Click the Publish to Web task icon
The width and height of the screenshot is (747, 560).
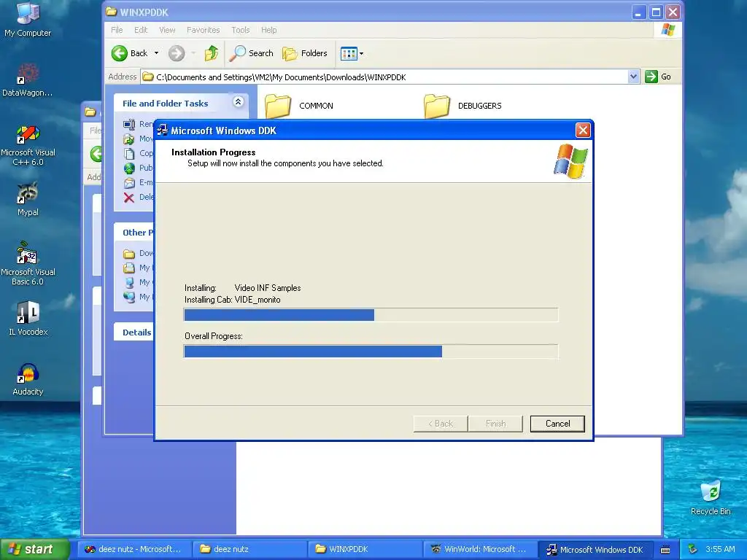click(x=129, y=168)
